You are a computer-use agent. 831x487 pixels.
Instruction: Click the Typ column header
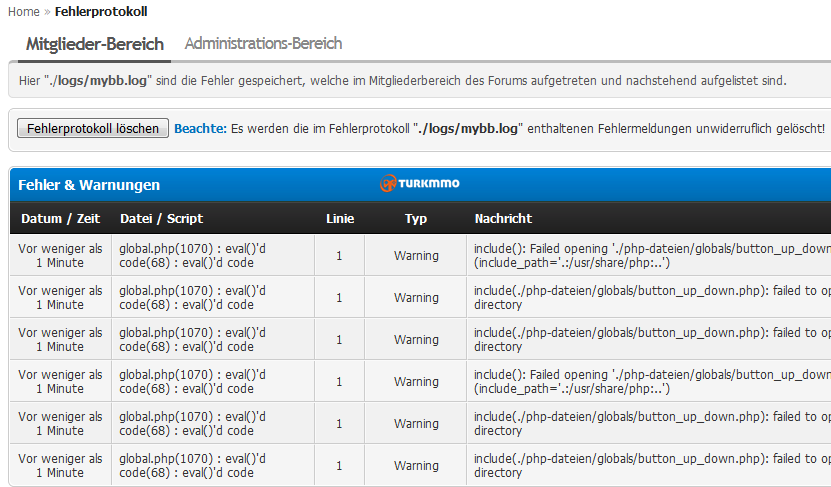click(416, 218)
